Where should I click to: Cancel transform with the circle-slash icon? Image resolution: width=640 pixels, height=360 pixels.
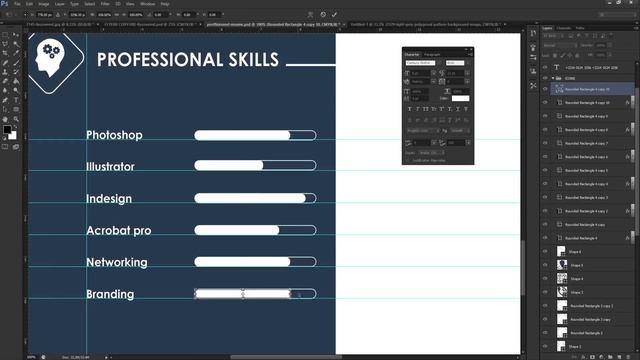pyautogui.click(x=323, y=15)
